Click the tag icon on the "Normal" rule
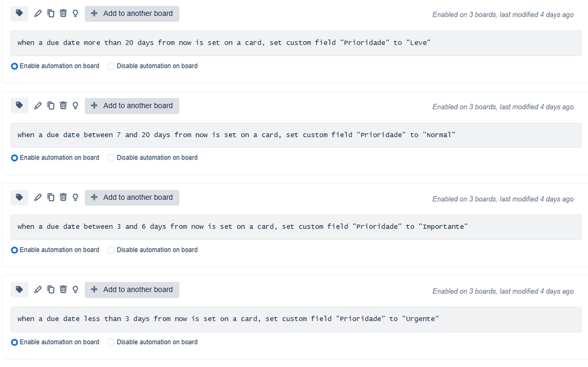The height and width of the screenshot is (367, 588). pos(19,106)
